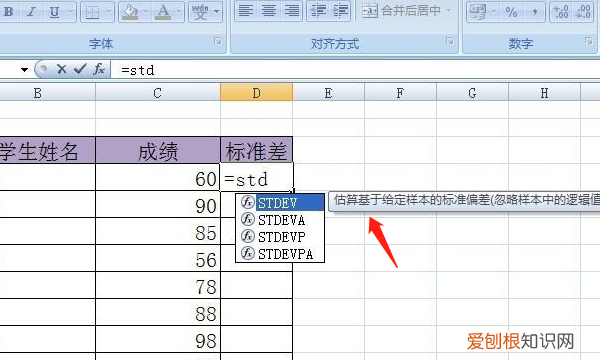Select the cell containing 60
The width and height of the screenshot is (600, 360).
[158, 178]
